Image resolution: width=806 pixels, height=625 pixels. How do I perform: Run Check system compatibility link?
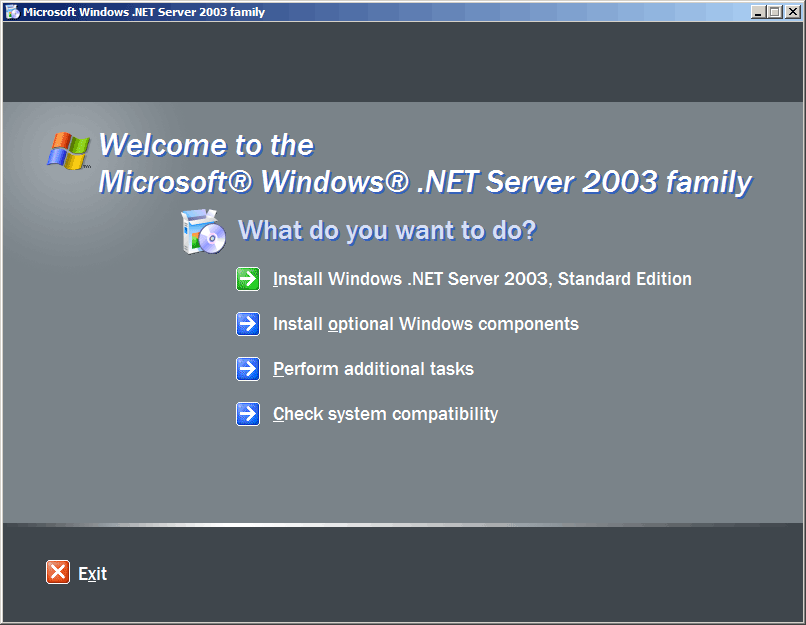386,414
